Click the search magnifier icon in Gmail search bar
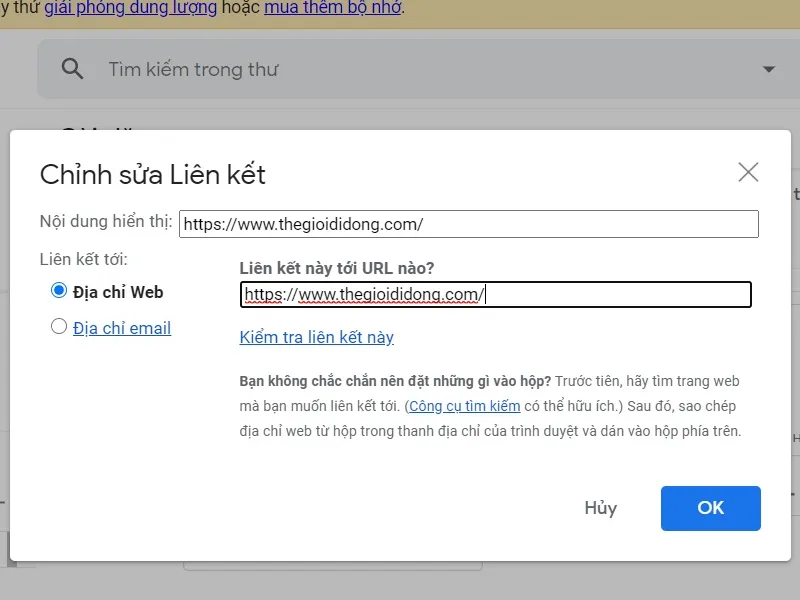This screenshot has height=600, width=800. 71,68
